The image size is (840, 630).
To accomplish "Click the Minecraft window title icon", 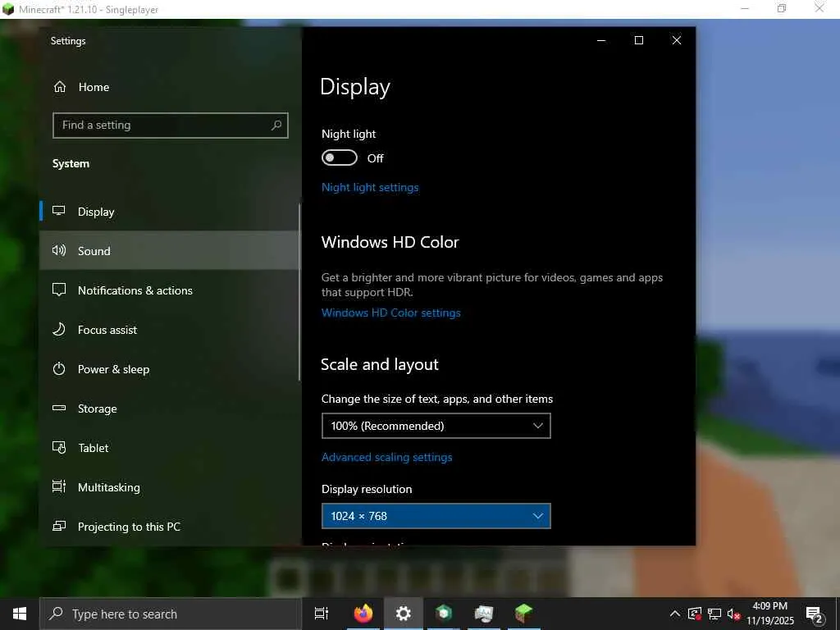I will [8, 9].
